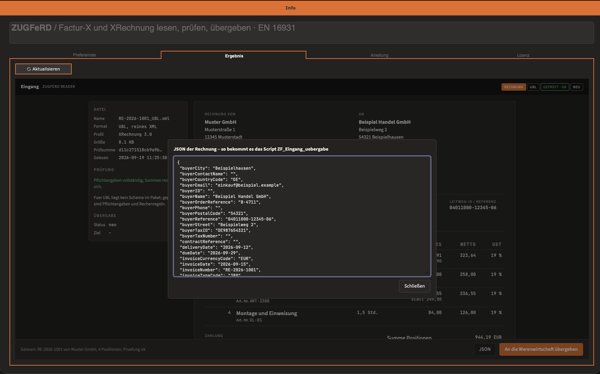Click recipient city 54321 Beispielhausen
The width and height of the screenshot is (600, 374).
381,137
